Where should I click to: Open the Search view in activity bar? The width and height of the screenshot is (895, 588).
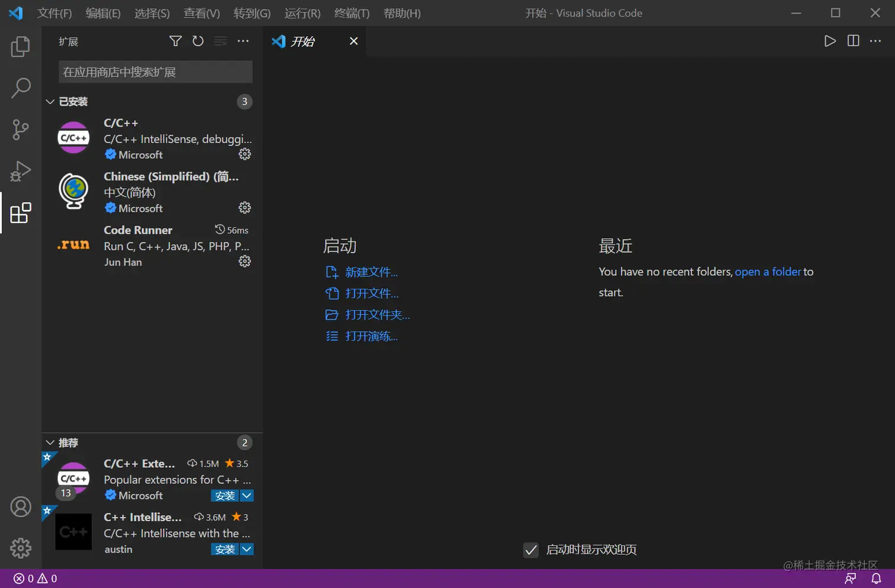tap(21, 88)
